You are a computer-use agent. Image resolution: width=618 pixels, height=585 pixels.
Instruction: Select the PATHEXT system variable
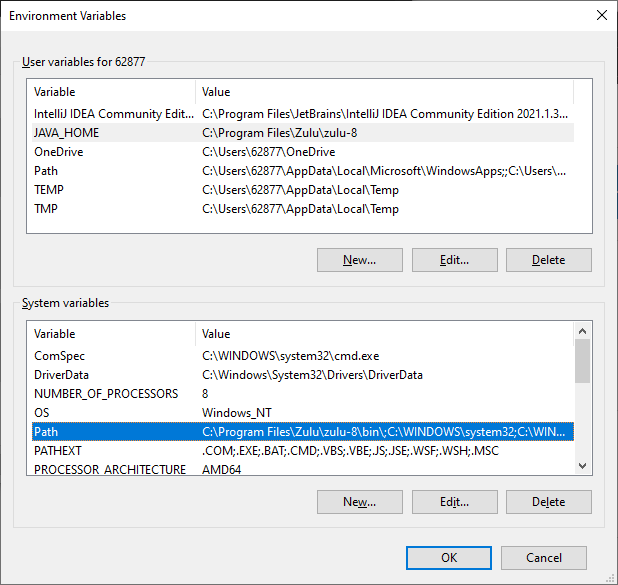[303, 451]
